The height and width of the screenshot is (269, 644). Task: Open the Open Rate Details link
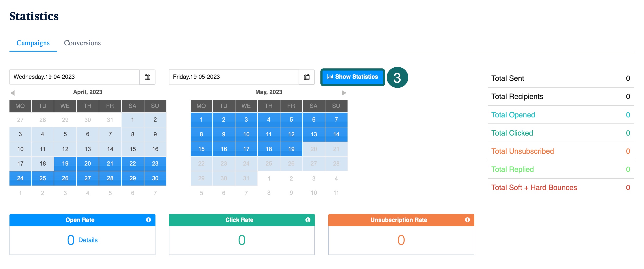click(88, 240)
